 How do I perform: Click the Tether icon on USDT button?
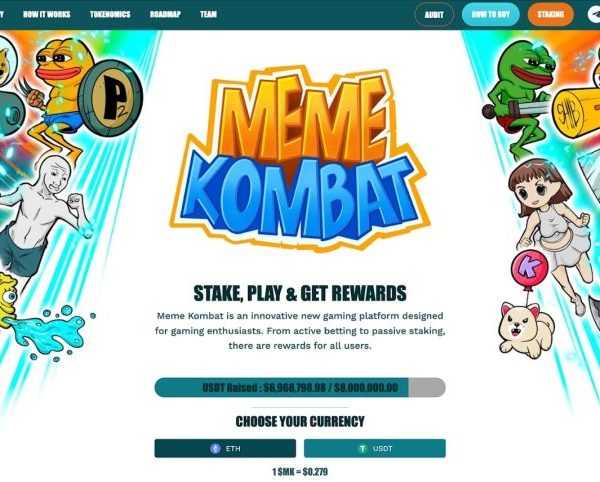[x=362, y=448]
